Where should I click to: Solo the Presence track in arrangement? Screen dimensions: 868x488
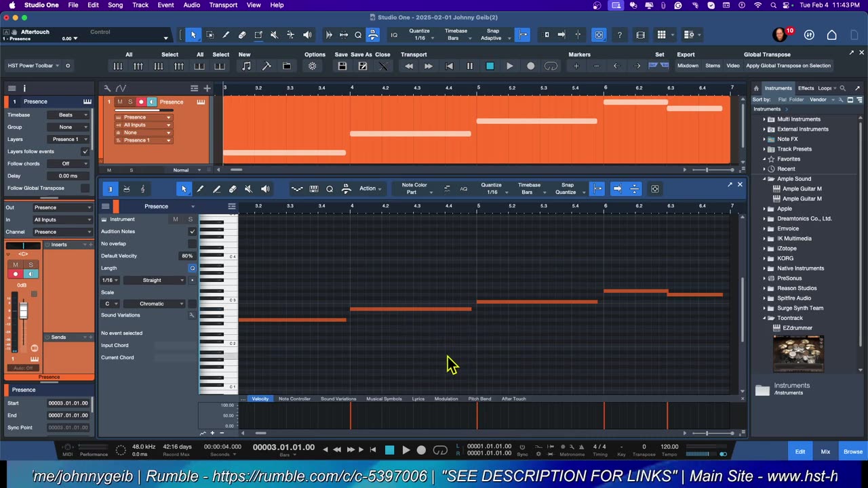(130, 102)
